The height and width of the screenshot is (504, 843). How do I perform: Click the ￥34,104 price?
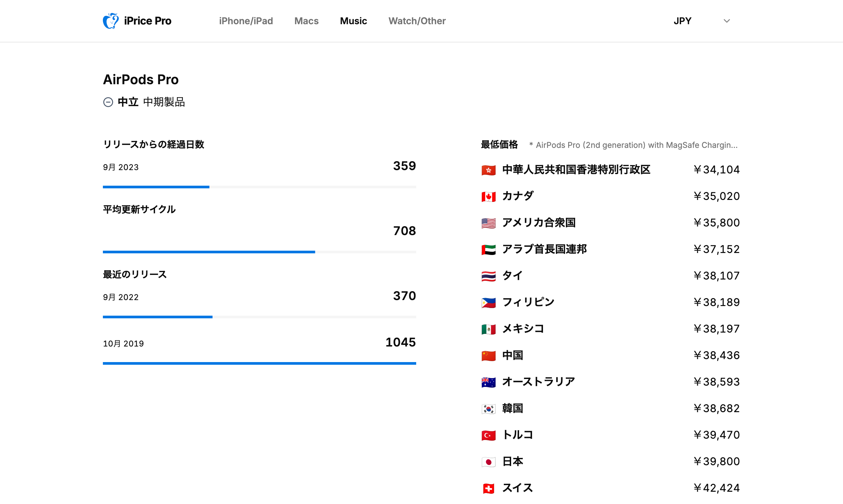pyautogui.click(x=716, y=169)
